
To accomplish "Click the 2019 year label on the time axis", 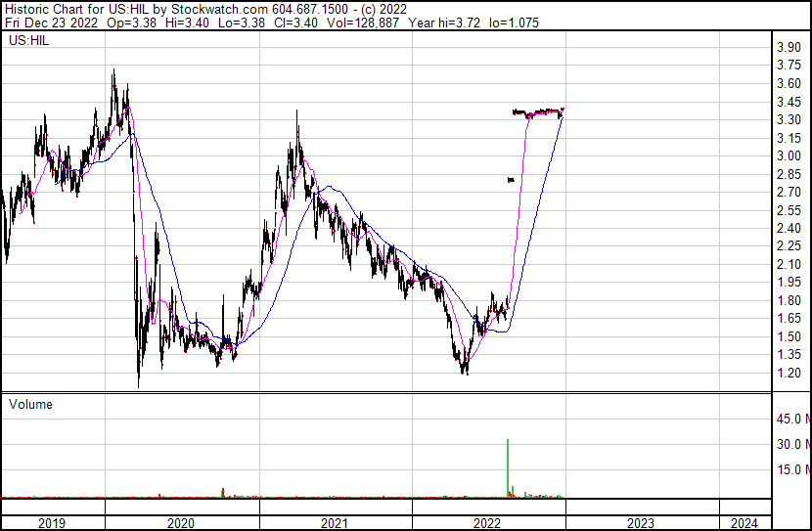I will [52, 523].
